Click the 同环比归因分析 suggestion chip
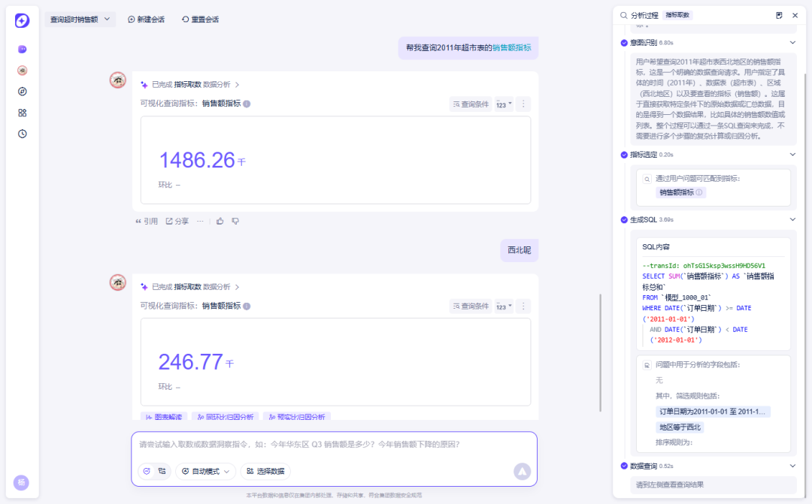The height and width of the screenshot is (504, 812). pyautogui.click(x=225, y=416)
